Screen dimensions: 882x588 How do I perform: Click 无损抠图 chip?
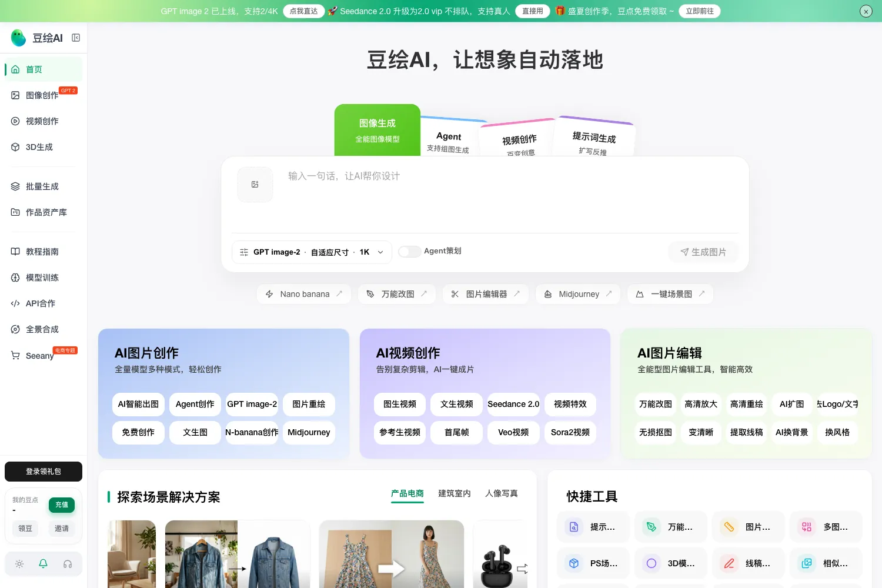[656, 432]
